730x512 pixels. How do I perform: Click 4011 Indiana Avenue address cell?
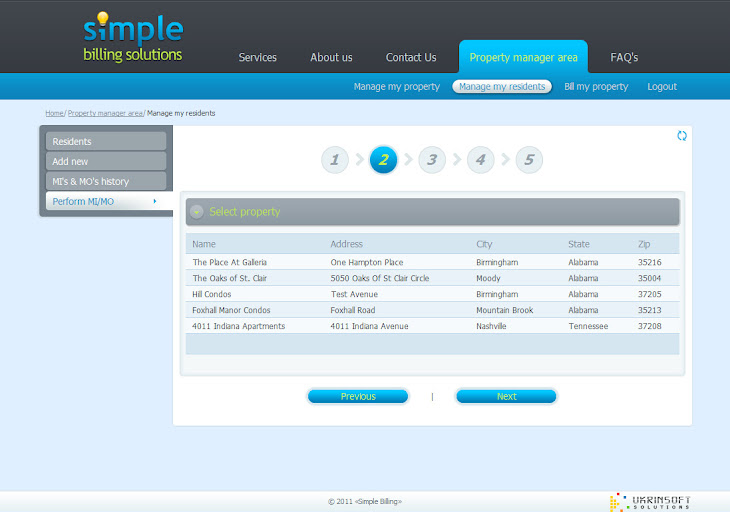[369, 326]
